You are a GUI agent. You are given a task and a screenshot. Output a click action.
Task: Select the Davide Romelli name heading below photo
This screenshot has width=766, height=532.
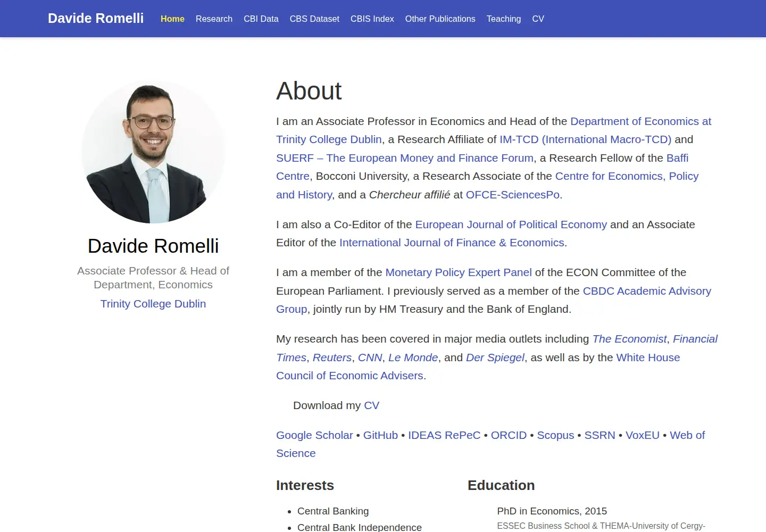coord(153,246)
